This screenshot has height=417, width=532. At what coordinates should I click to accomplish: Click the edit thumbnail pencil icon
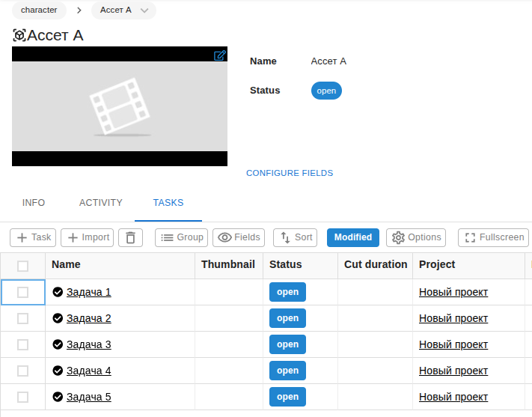pos(219,55)
